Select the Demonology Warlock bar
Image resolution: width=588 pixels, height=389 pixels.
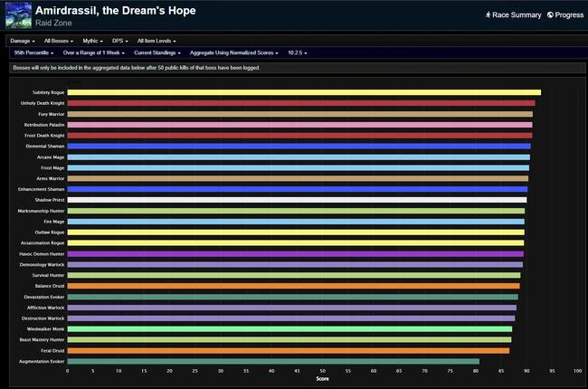[x=295, y=265]
